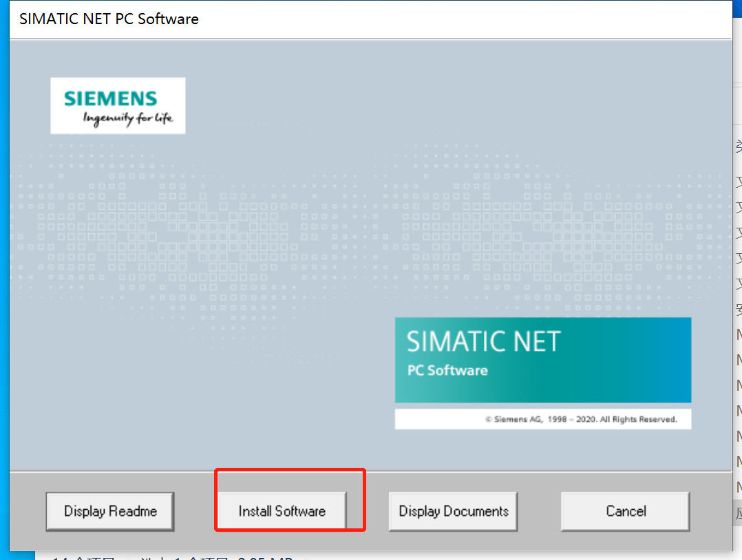Start setup with Install Software button
The width and height of the screenshot is (742, 560).
282,511
